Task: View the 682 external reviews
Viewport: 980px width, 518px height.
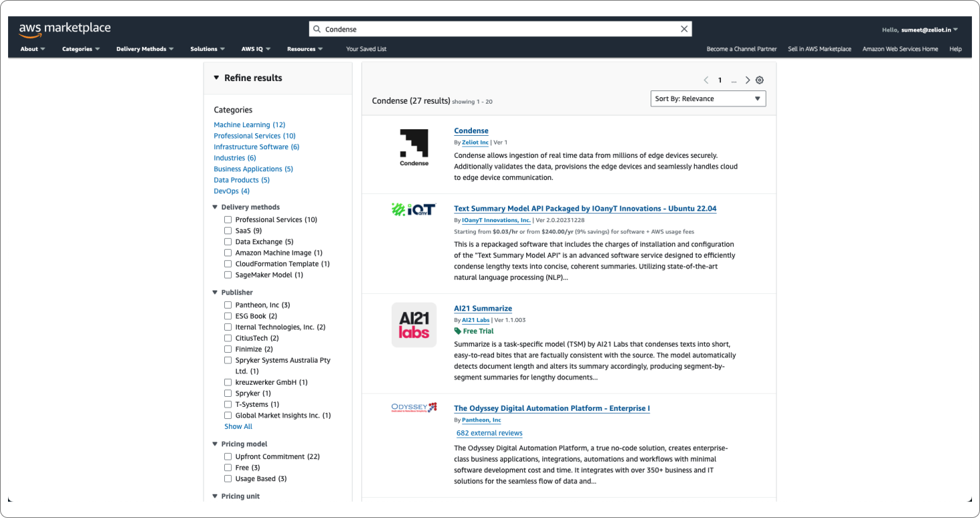Action: (489, 433)
